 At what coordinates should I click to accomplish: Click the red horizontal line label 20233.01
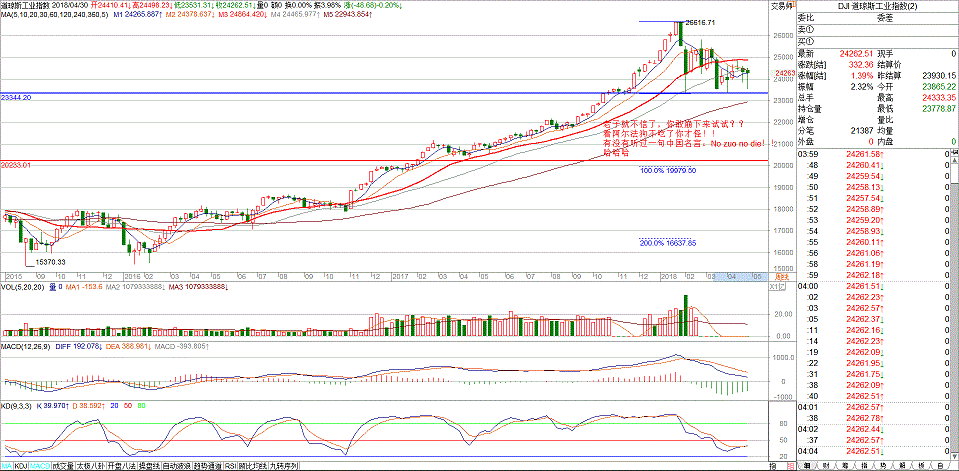16,165
